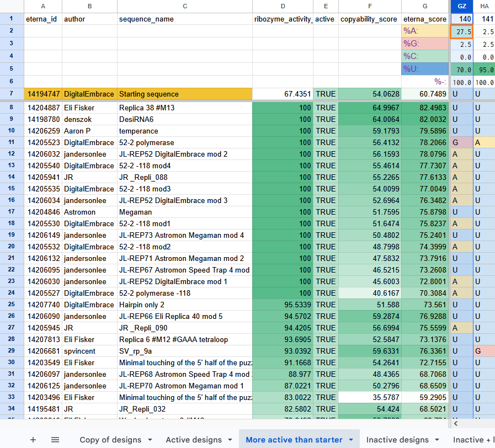This screenshot has height=448, width=495.
Task: Select Replica 6 #M12 #GAAA tetraloop cell
Action: [185, 339]
